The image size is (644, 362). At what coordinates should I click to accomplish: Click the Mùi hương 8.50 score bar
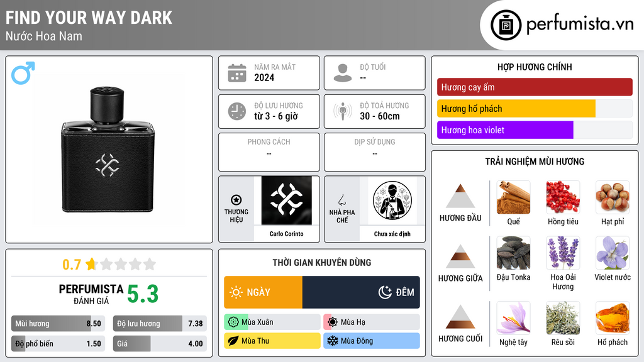[x=58, y=324]
